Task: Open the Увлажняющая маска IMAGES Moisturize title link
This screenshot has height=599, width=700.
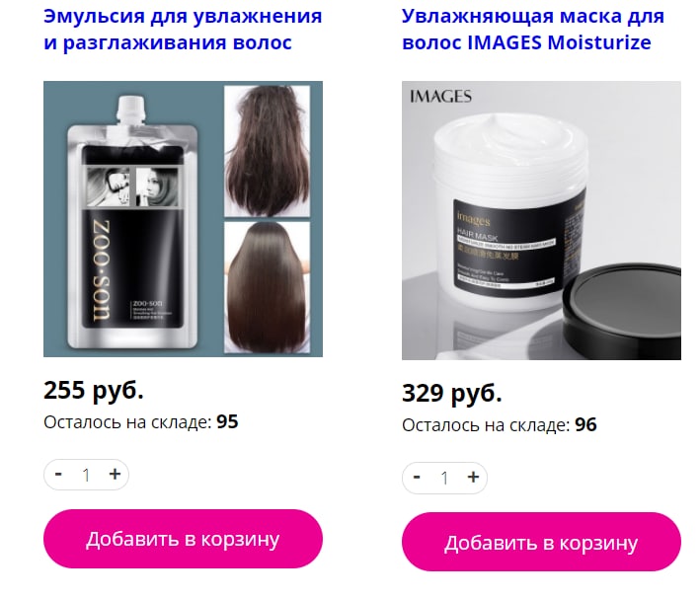Action: click(x=533, y=30)
